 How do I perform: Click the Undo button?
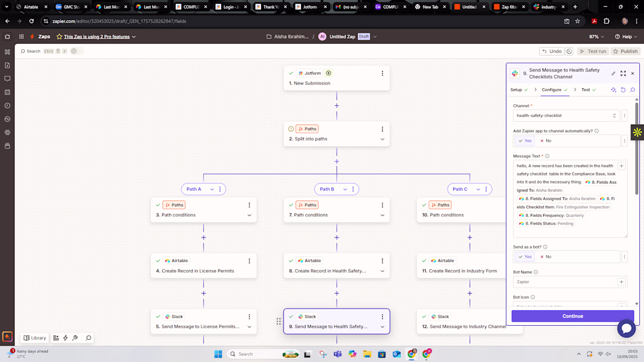(551, 51)
